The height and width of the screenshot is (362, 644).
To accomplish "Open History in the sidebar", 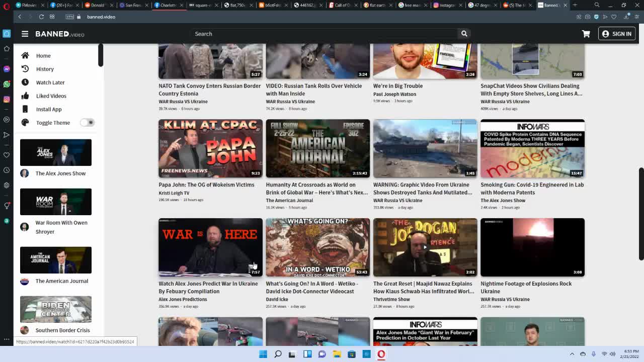I will click(45, 69).
